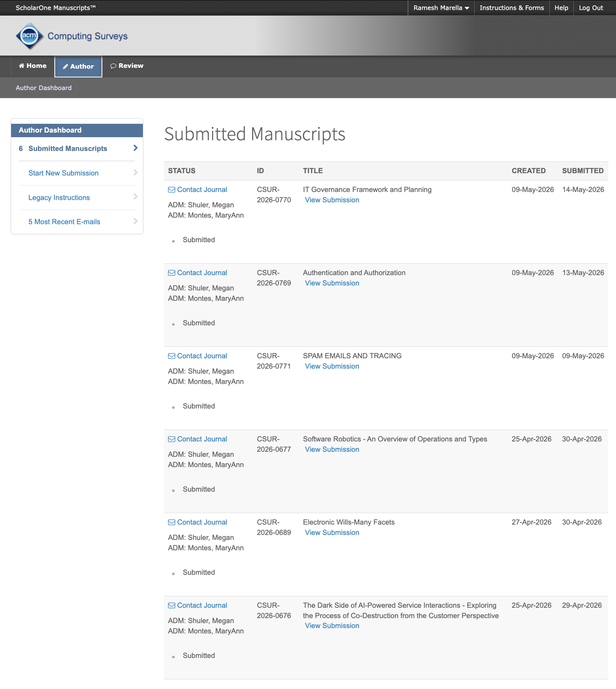Click the Author pencil icon
The image size is (616, 689).
(66, 67)
